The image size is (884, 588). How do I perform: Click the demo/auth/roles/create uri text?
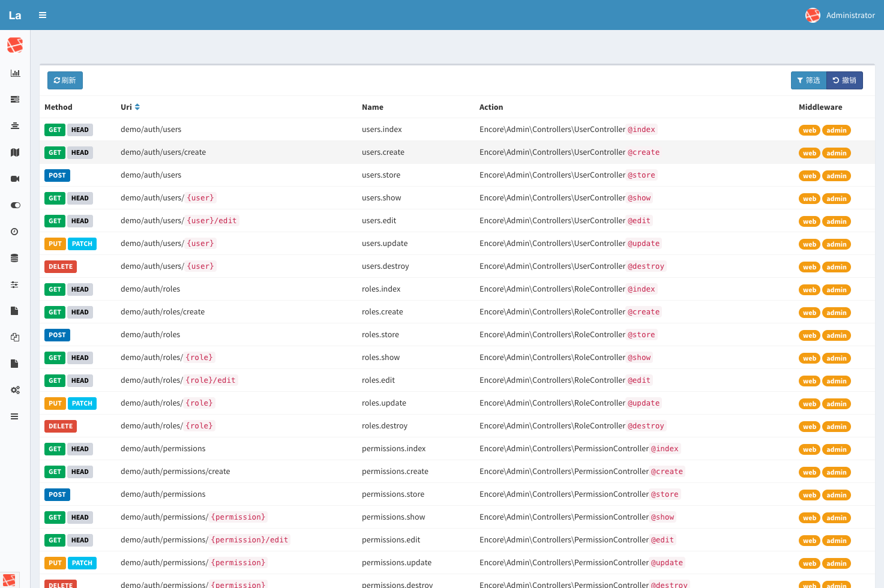coord(163,312)
